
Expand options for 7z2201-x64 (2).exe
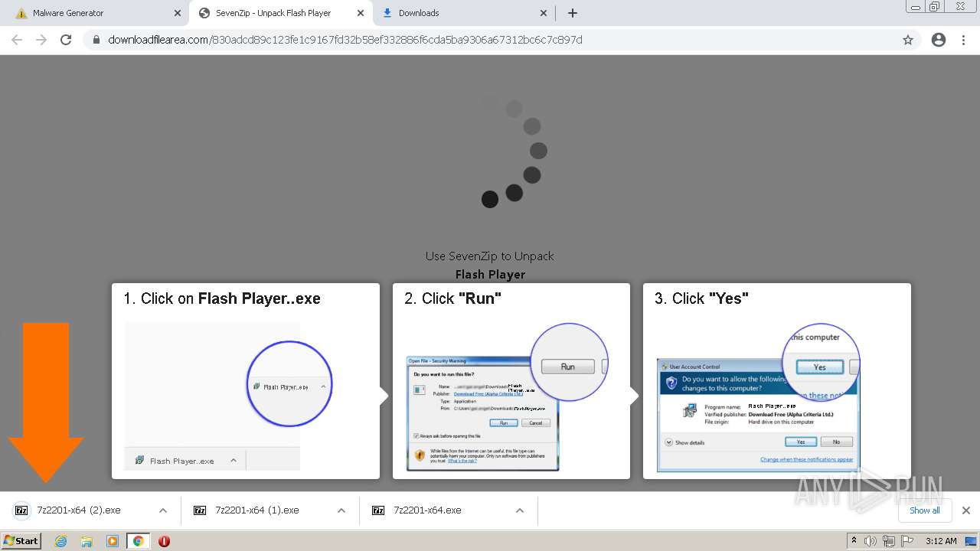[x=162, y=510]
